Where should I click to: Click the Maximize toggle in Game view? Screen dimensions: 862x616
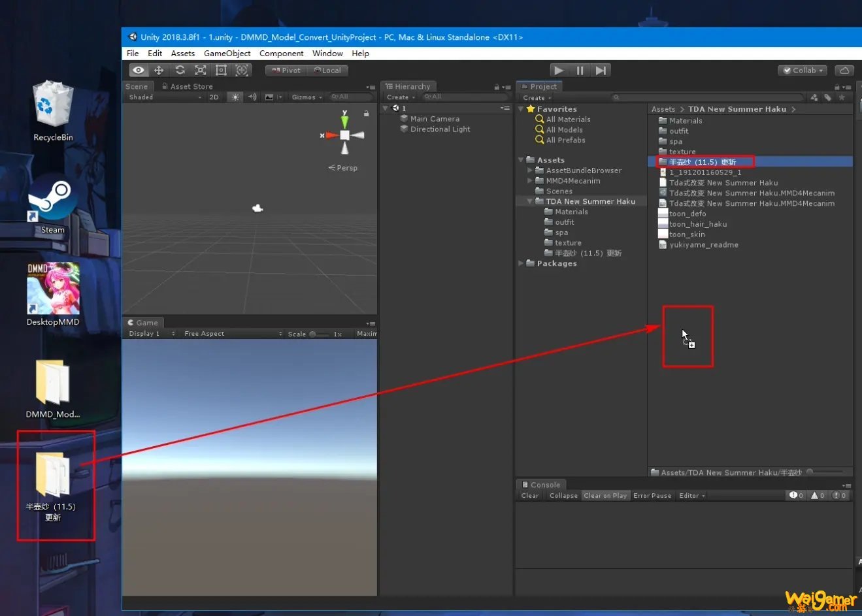click(x=366, y=333)
